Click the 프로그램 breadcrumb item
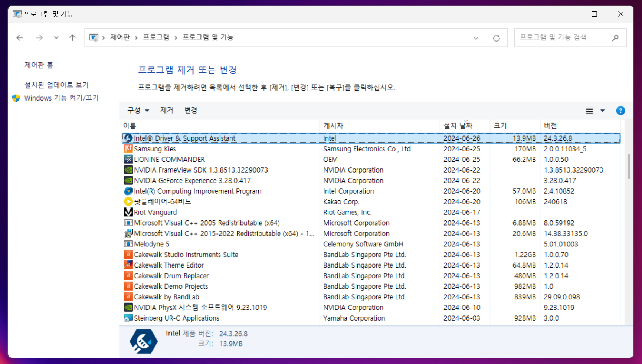The image size is (642, 364). [x=156, y=37]
